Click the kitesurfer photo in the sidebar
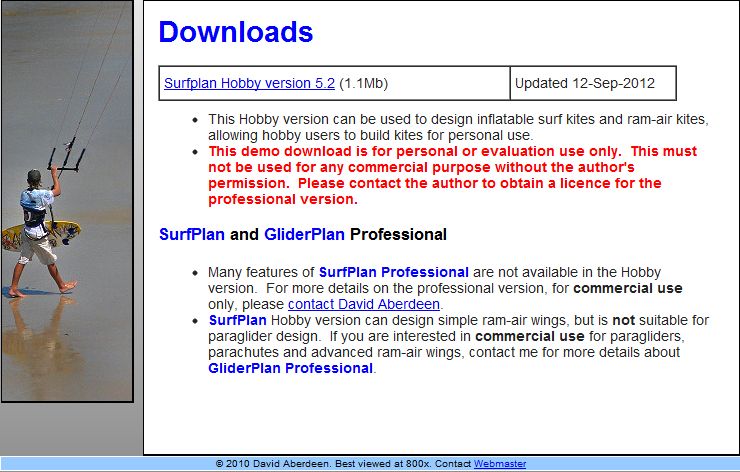 66,200
